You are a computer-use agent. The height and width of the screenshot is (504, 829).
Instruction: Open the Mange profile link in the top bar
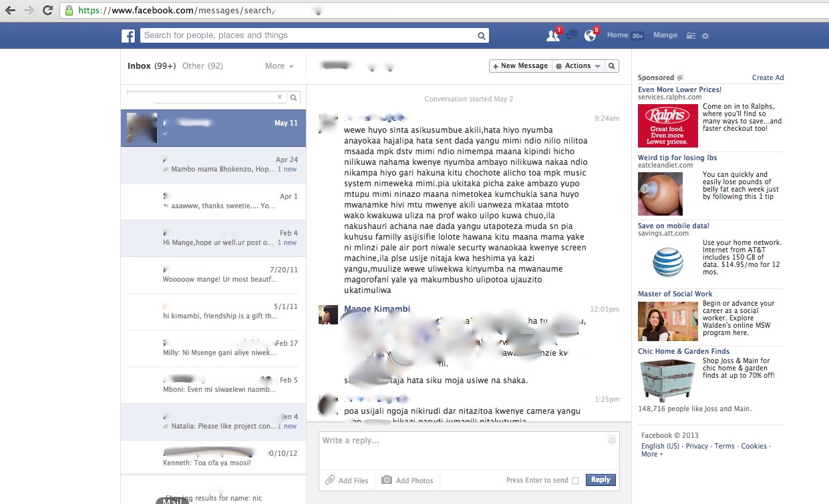click(x=665, y=35)
